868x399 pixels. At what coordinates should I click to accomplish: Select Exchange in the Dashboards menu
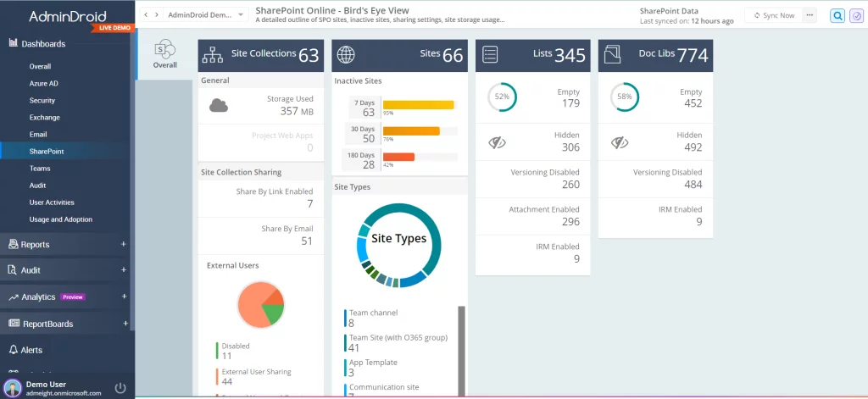click(x=44, y=118)
